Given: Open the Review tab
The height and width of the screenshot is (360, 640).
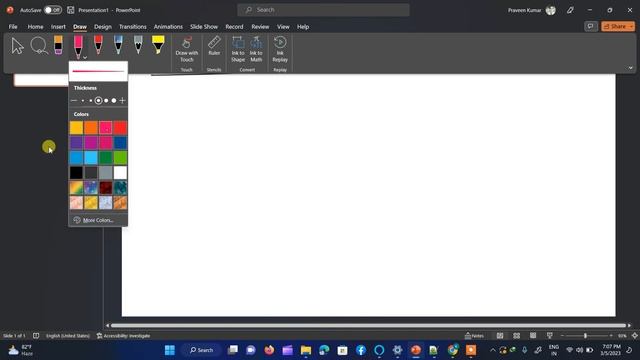Looking at the screenshot, I should [x=260, y=27].
